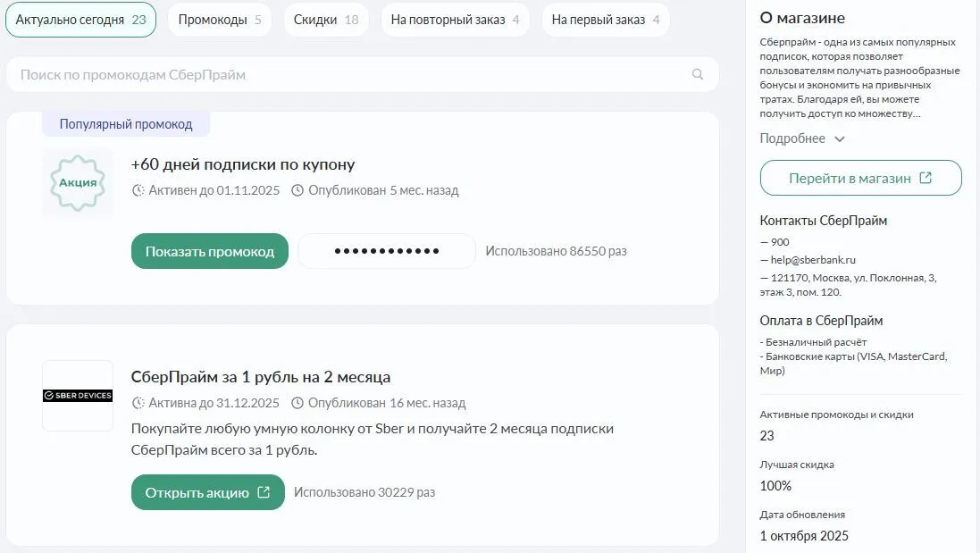This screenshot has width=980, height=553.
Task: Click the hidden promo code field
Action: tap(386, 251)
